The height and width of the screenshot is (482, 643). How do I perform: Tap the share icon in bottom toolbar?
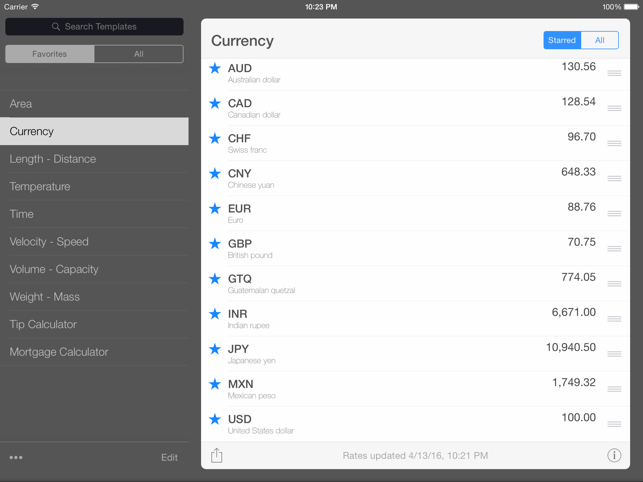217,455
